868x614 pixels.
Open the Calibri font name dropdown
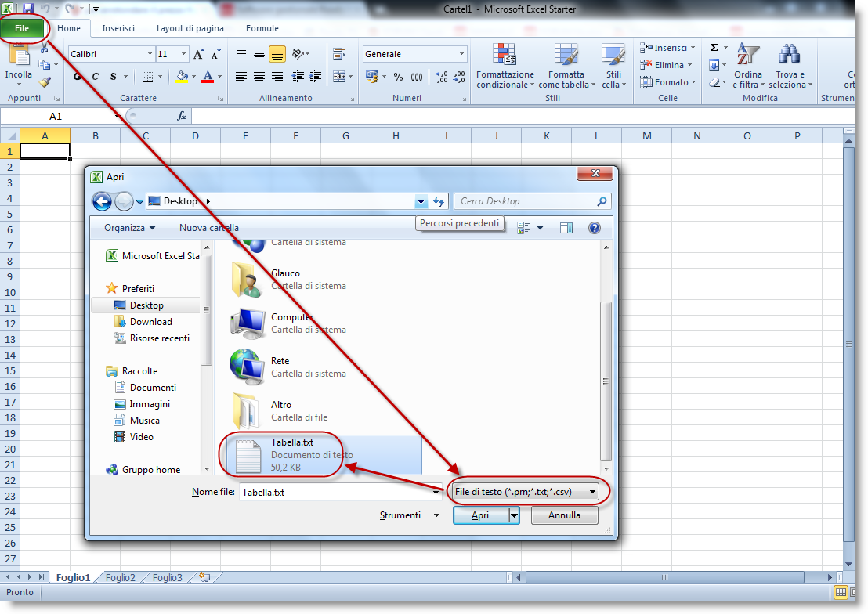coord(150,54)
